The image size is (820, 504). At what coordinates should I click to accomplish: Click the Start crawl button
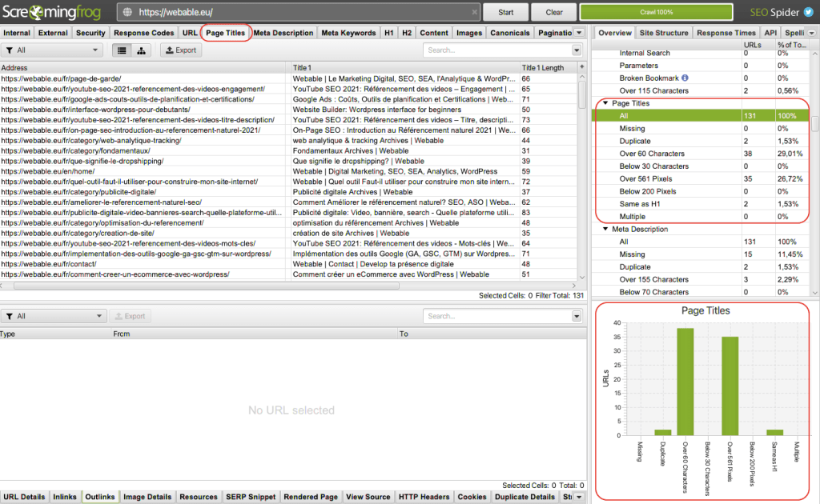pos(506,12)
